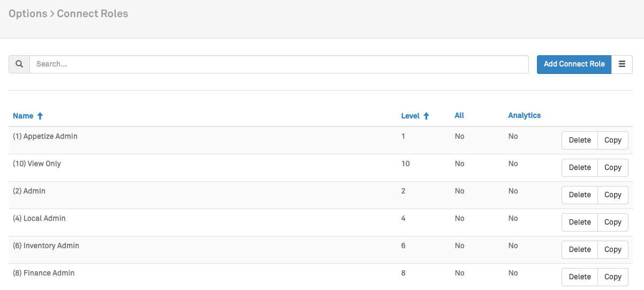Sort the table by All column

click(x=459, y=115)
